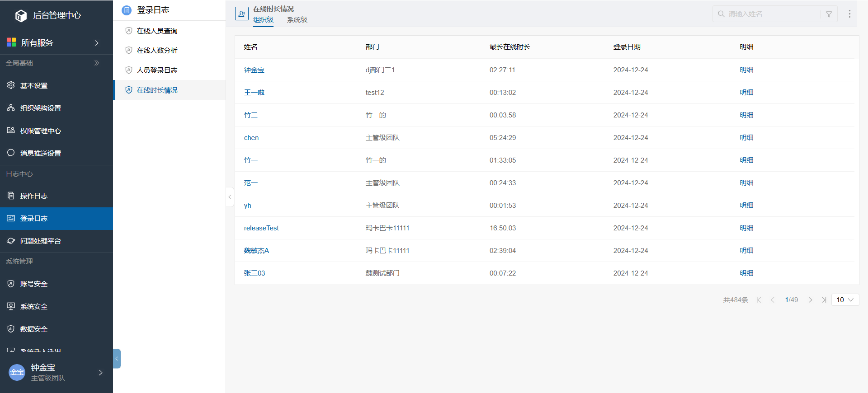The width and height of the screenshot is (868, 393).
Task: Expand user profile chevron next to 钟金宝
Action: (100, 372)
